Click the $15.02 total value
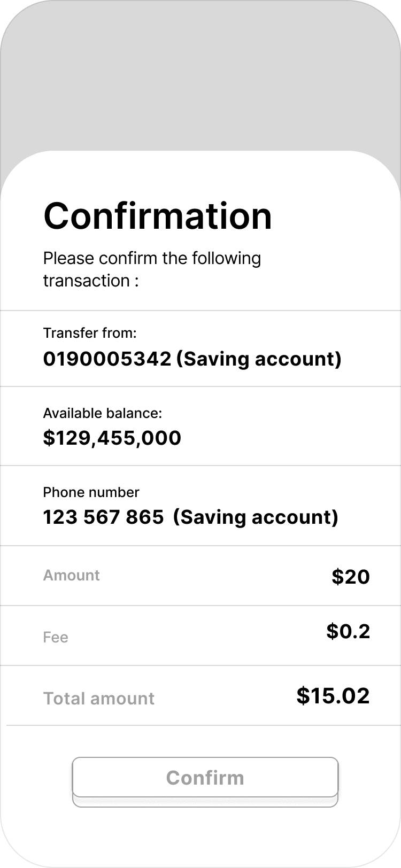 click(x=333, y=695)
